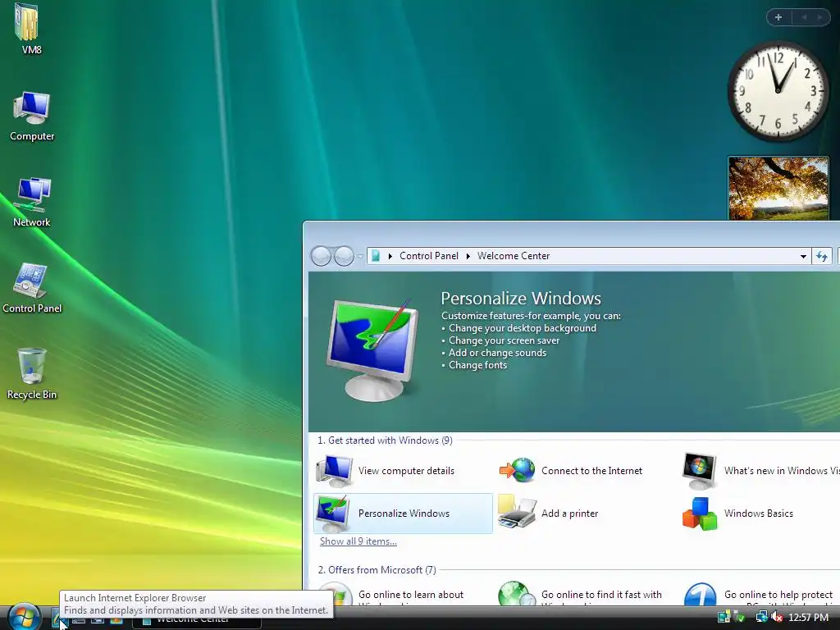This screenshot has height=630, width=840.
Task: Expand the arrow after Control Panel breadcrumb
Action: (468, 256)
